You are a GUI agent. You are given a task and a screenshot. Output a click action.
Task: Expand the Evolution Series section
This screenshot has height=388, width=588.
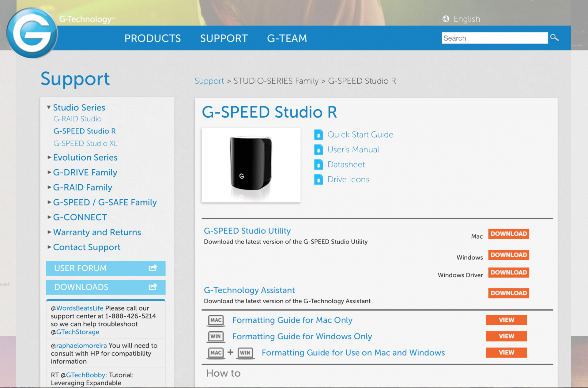coord(49,157)
